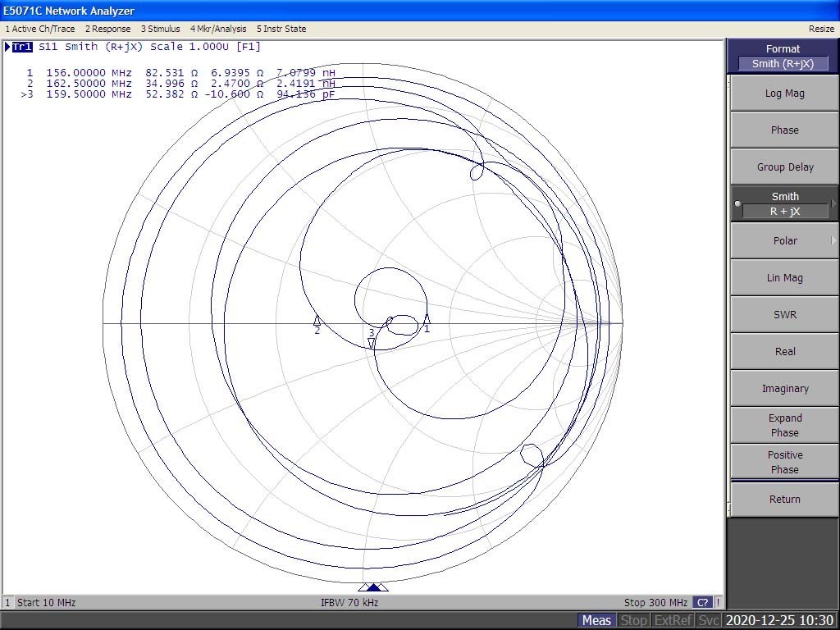This screenshot has height=630, width=840.
Task: Click the Return softkey
Action: (x=784, y=500)
